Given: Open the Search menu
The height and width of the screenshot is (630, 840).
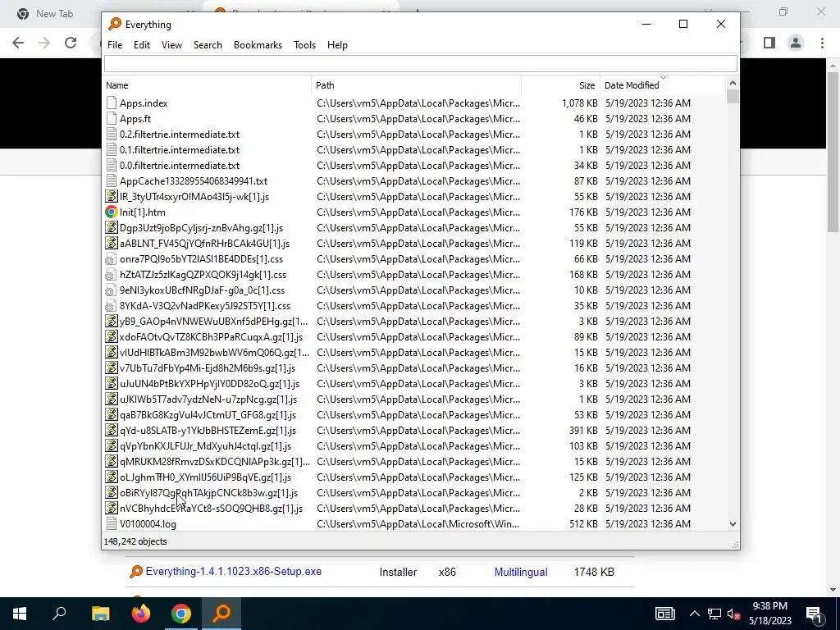Looking at the screenshot, I should 208,45.
